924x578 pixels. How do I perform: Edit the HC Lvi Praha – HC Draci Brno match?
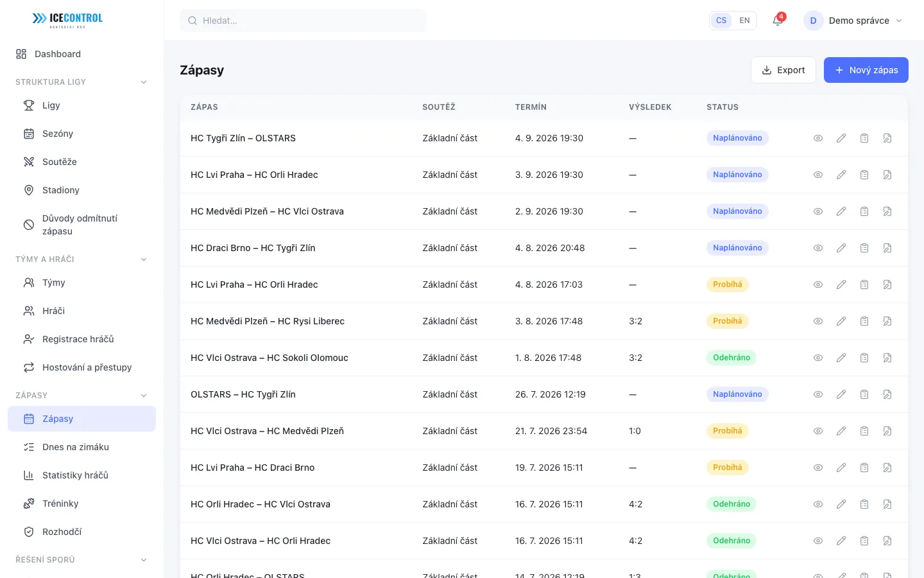click(841, 468)
